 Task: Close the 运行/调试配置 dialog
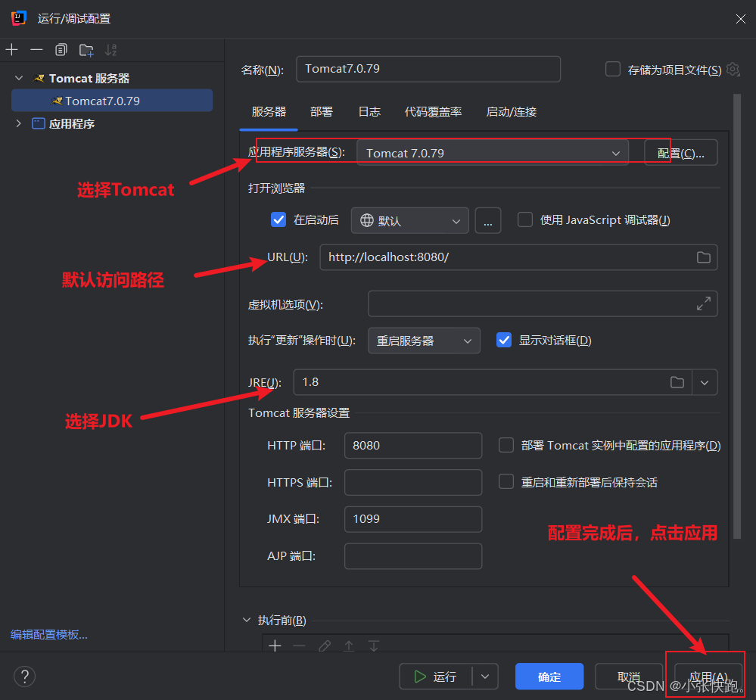coord(741,19)
